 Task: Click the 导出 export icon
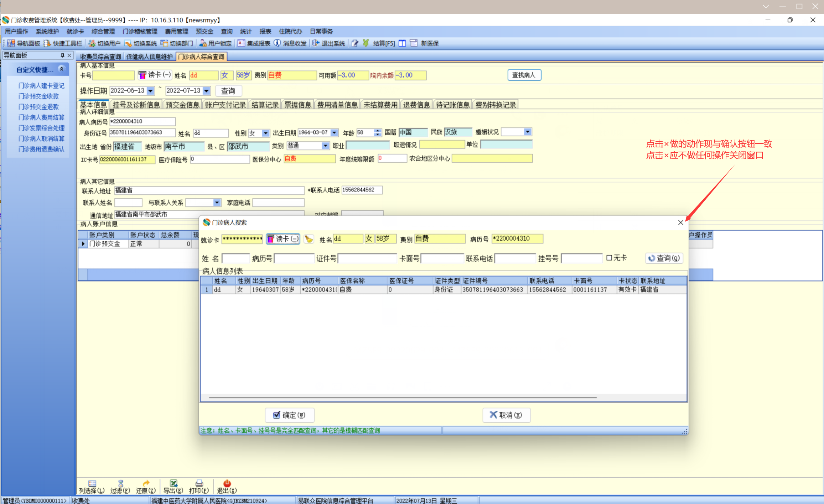click(173, 483)
